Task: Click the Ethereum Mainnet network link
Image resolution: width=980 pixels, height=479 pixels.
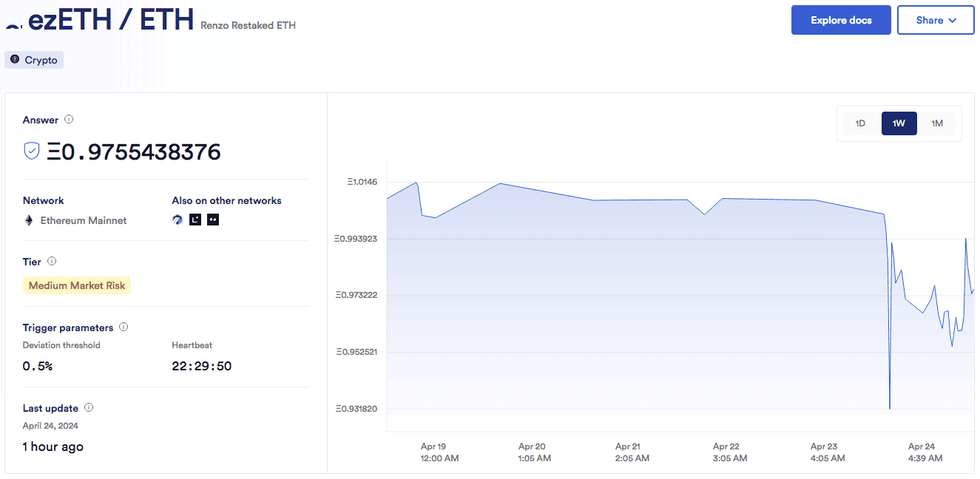Action: tap(83, 220)
